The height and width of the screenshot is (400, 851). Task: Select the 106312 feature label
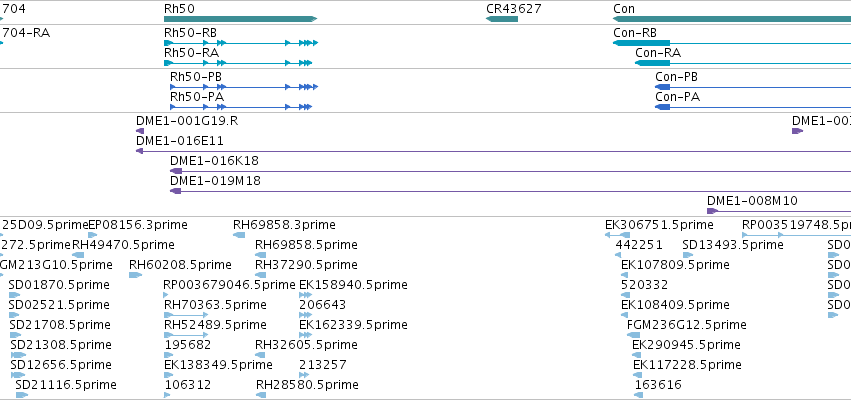click(188, 385)
